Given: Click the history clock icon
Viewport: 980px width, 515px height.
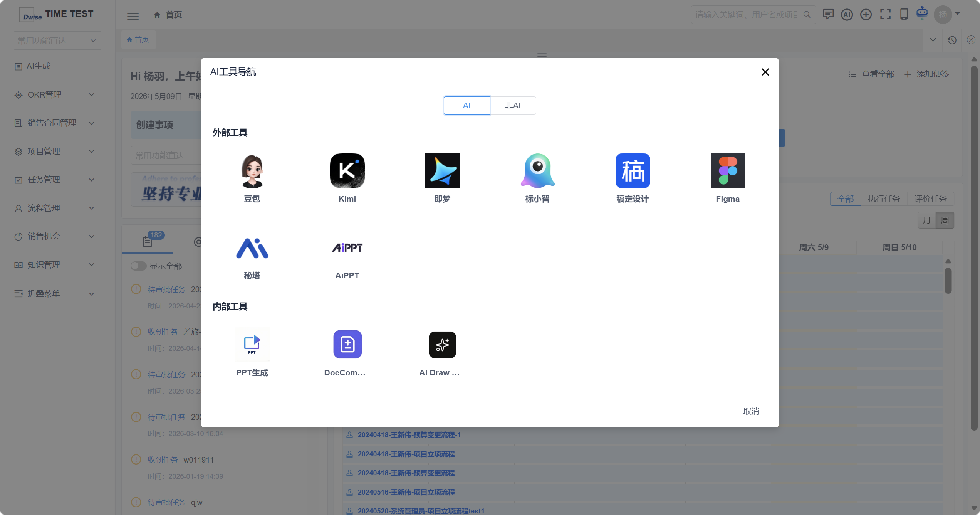Looking at the screenshot, I should pyautogui.click(x=952, y=40).
